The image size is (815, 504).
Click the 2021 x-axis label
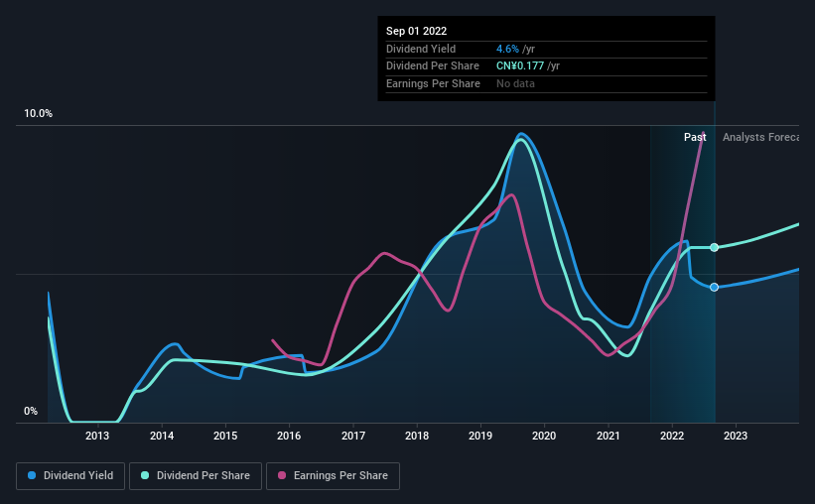tap(609, 436)
